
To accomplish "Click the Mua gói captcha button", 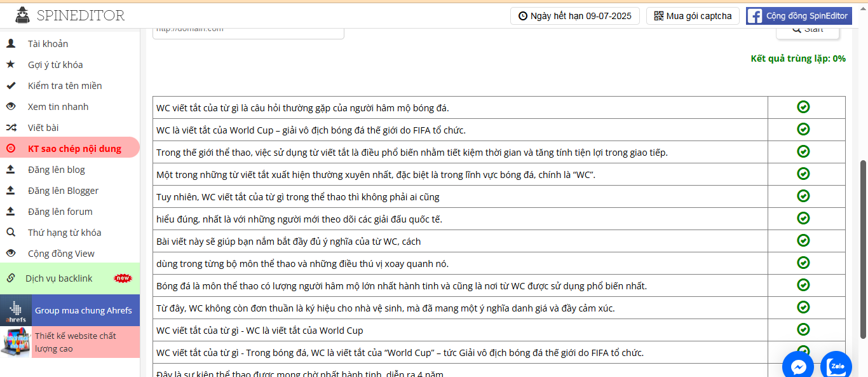I will coord(693,16).
